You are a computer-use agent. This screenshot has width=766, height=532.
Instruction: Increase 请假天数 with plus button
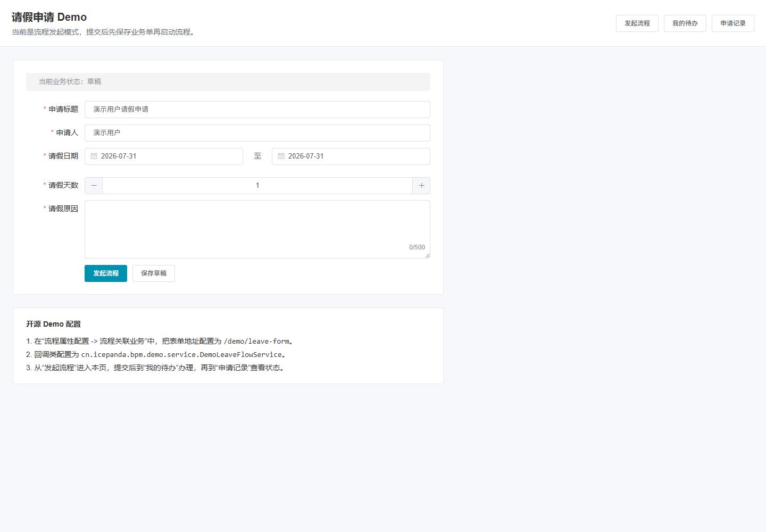coord(421,186)
